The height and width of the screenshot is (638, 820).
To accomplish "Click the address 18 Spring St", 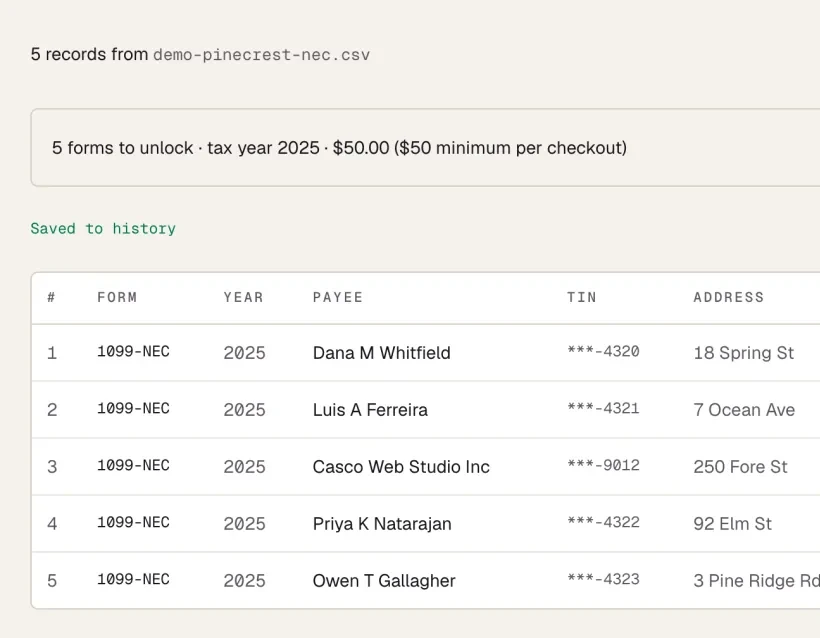I will 744,352.
